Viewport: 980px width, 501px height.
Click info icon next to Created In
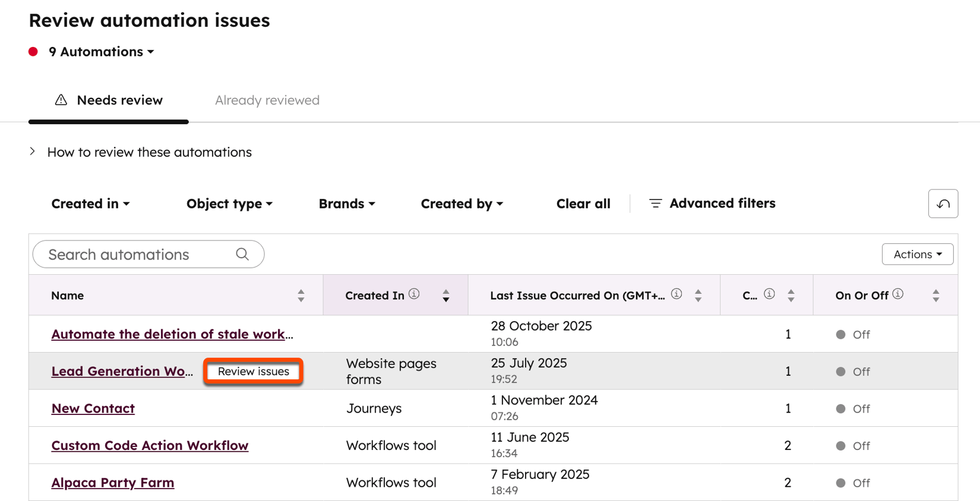[414, 294]
